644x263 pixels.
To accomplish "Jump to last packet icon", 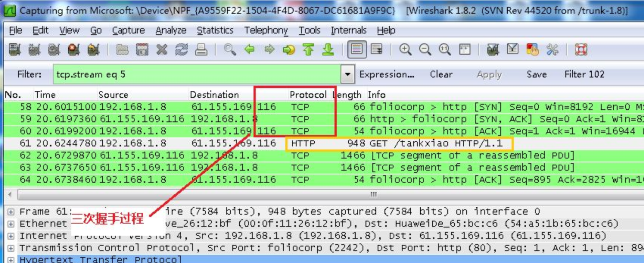I will [x=328, y=49].
